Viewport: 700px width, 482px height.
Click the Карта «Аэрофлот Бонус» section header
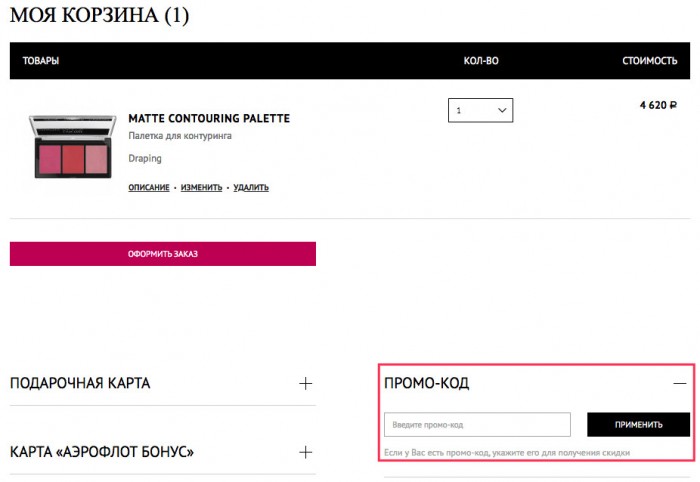102,452
